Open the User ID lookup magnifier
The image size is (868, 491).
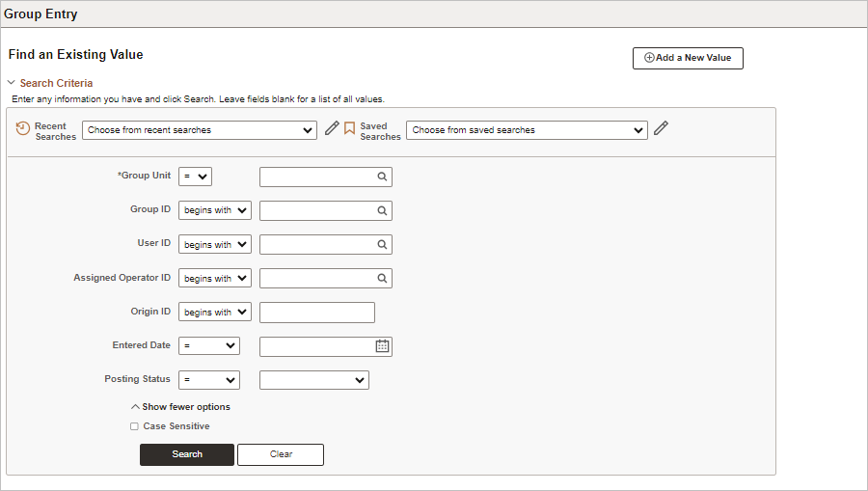tap(382, 245)
